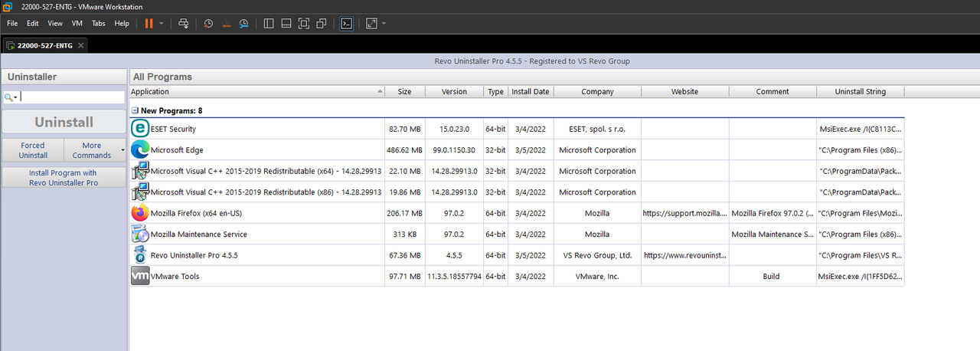This screenshot has height=351, width=980.
Task: Click the Forced Uninstall button
Action: (x=32, y=149)
